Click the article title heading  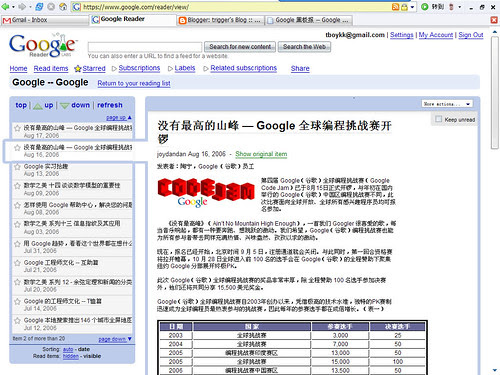pos(275,132)
